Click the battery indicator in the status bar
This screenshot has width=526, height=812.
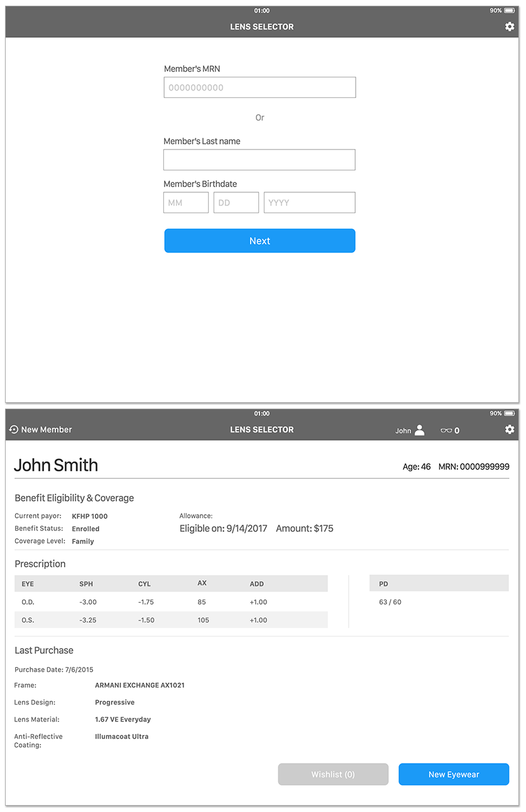509,11
